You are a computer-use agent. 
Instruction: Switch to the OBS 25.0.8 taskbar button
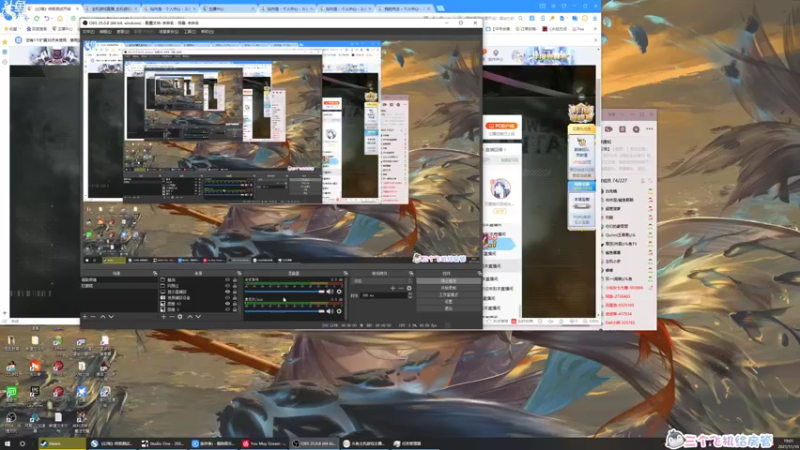tap(314, 443)
